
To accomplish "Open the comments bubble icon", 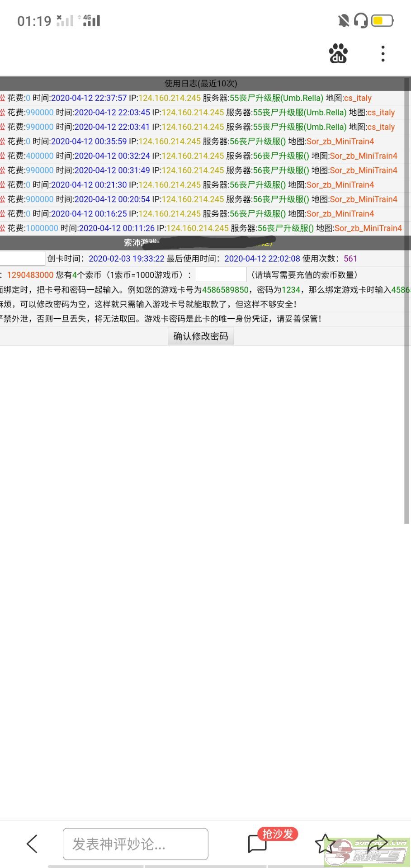I will click(257, 844).
